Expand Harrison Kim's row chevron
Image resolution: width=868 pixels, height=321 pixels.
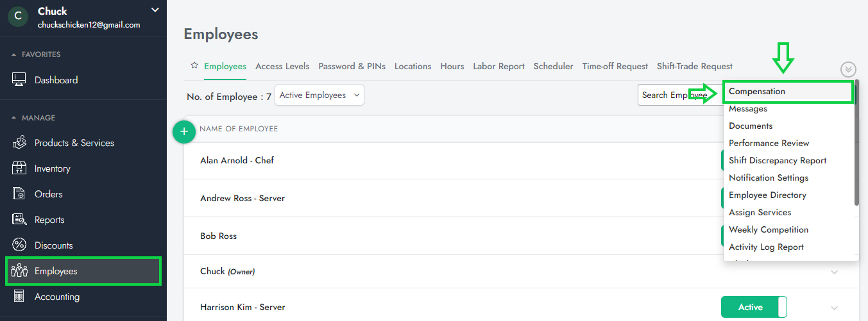point(834,308)
